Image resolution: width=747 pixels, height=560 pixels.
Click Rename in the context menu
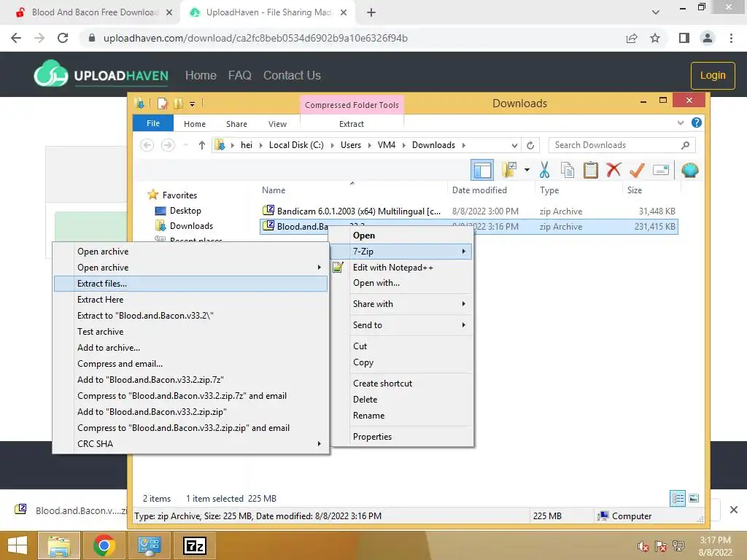[402, 416]
